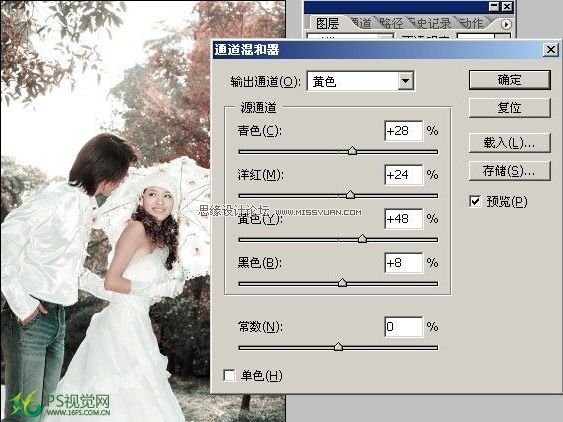Click the 存储(S)... save button
The height and width of the screenshot is (422, 563).
(510, 171)
